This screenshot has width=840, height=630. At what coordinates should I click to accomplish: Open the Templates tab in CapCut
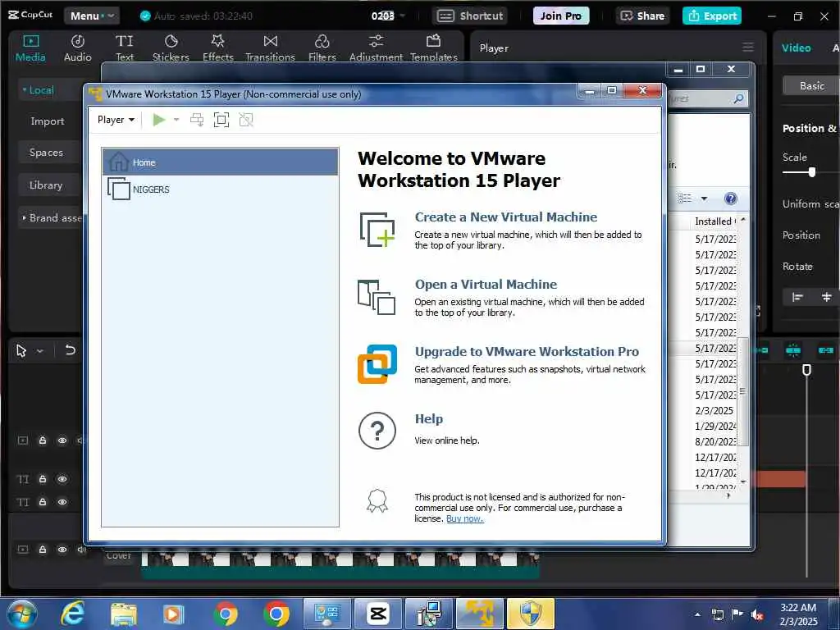click(x=433, y=48)
